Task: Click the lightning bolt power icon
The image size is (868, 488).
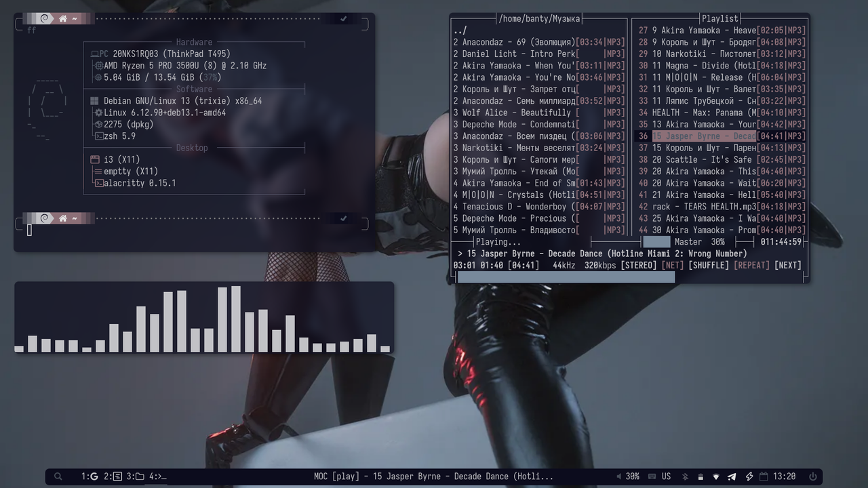Action: point(749,476)
